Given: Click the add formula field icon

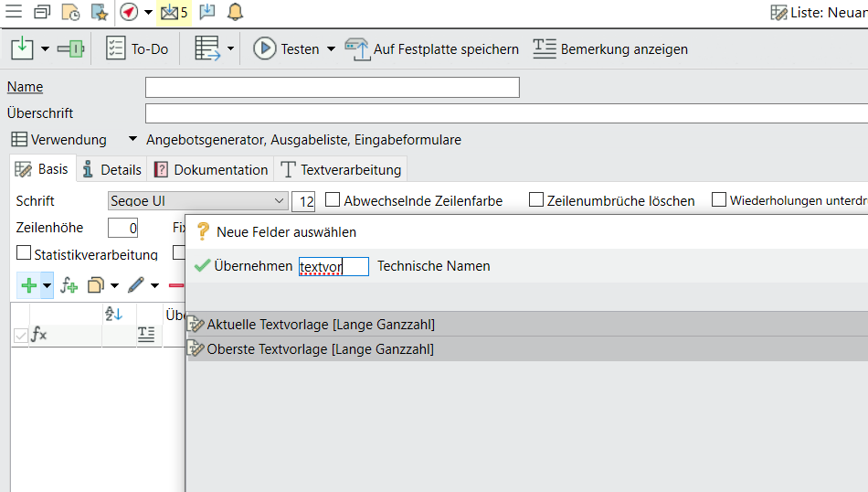Looking at the screenshot, I should (x=69, y=285).
